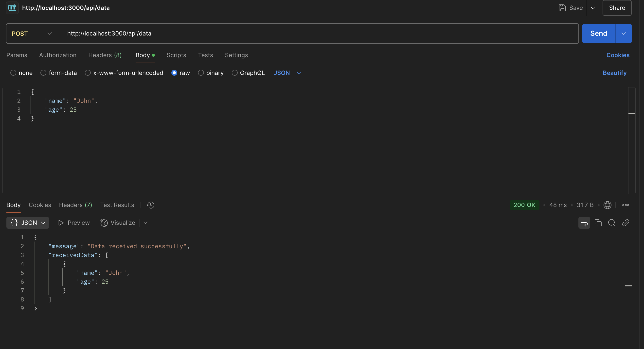
Task: Open the request Body tab
Action: [x=145, y=55]
